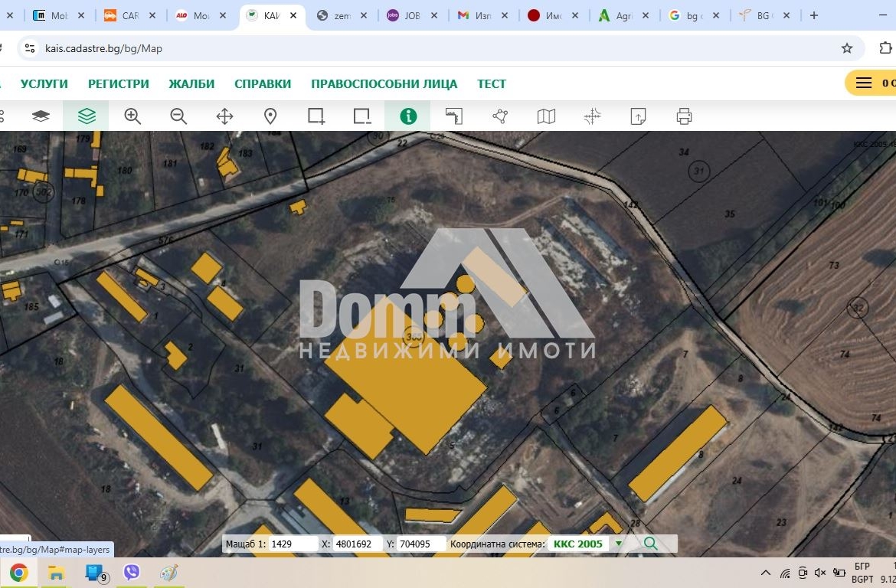Select the pan move arrows tool

tap(224, 116)
